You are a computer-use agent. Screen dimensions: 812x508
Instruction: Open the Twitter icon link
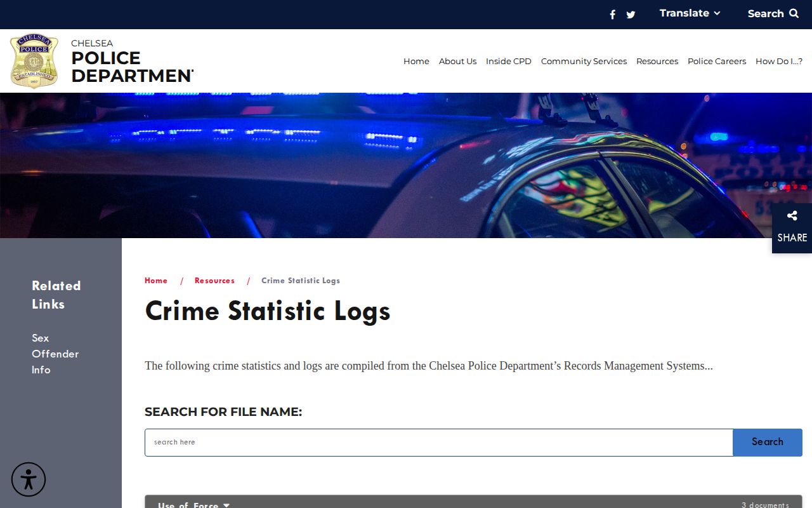pos(631,15)
